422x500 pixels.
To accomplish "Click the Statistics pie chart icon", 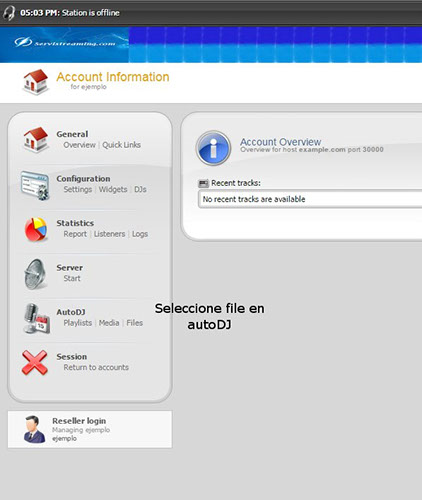I will (x=36, y=229).
